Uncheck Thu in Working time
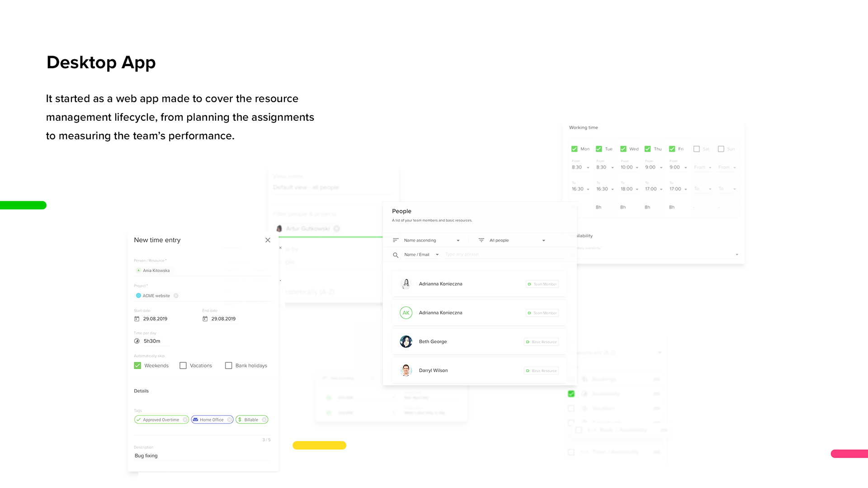 coord(647,149)
